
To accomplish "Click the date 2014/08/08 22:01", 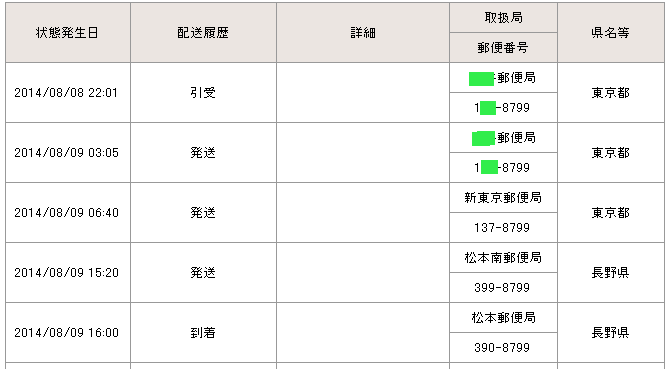I will coord(66,93).
